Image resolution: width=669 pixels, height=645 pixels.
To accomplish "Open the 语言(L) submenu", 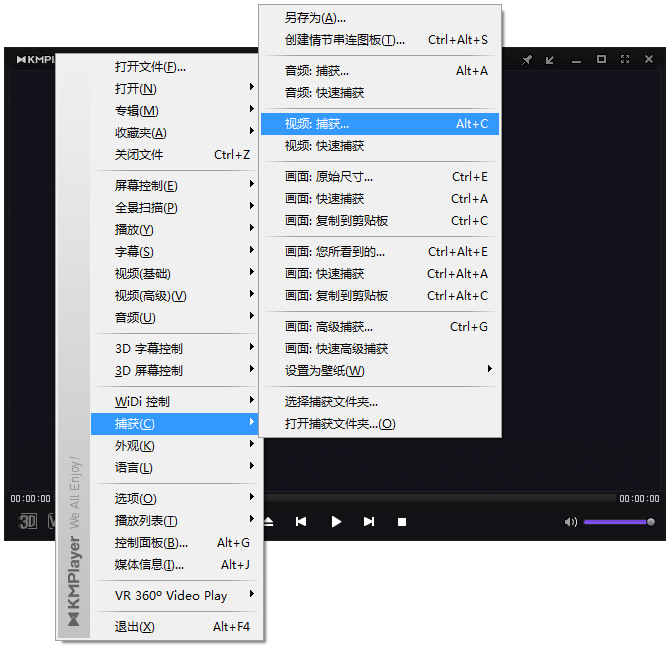I will pos(175,468).
